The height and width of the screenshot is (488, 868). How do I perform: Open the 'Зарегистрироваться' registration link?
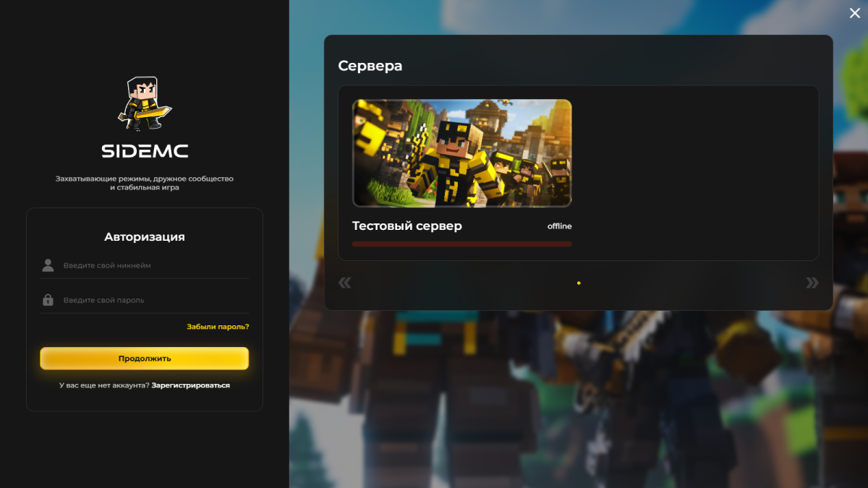(x=190, y=385)
